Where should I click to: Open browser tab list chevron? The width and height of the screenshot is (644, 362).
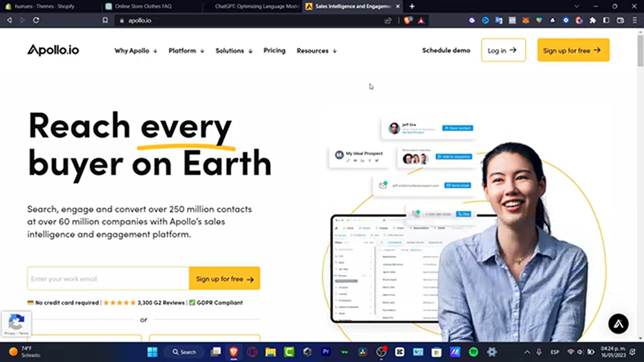[577, 6]
